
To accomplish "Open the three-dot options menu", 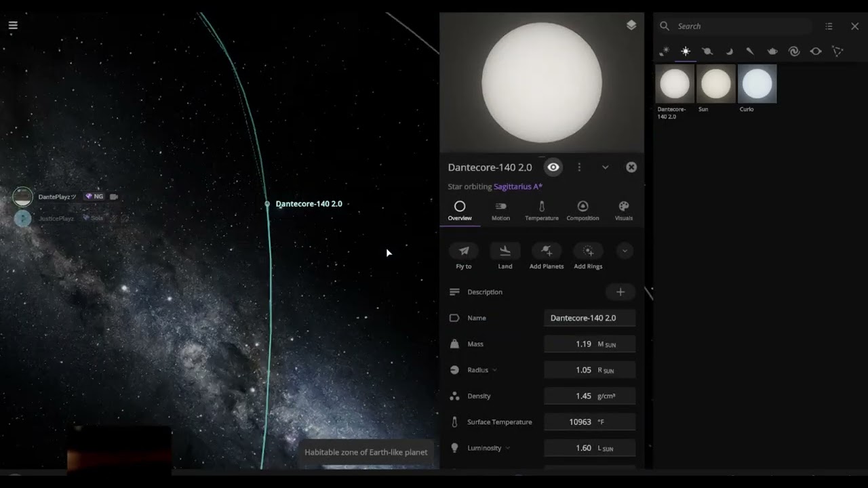I will [579, 167].
